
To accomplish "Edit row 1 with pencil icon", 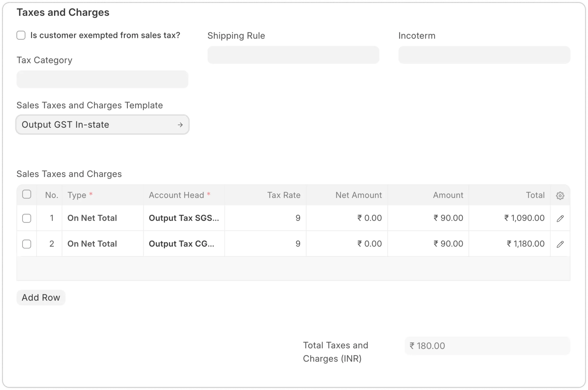I will point(560,218).
